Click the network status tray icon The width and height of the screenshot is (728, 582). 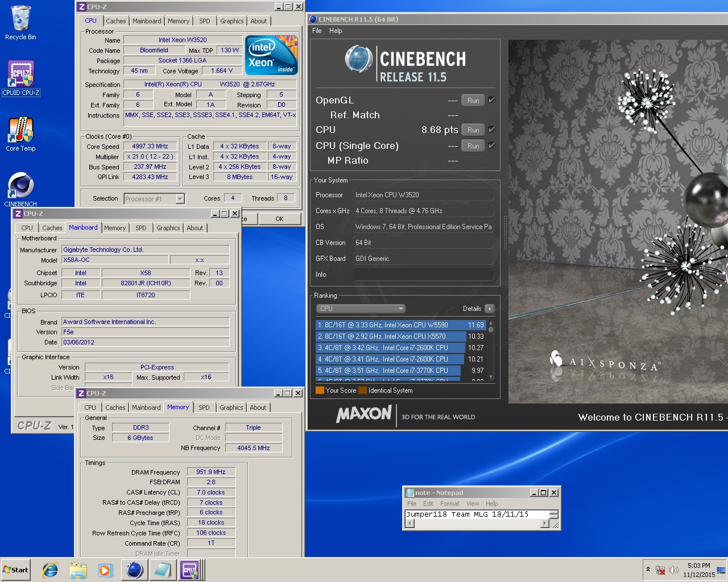coord(661,570)
